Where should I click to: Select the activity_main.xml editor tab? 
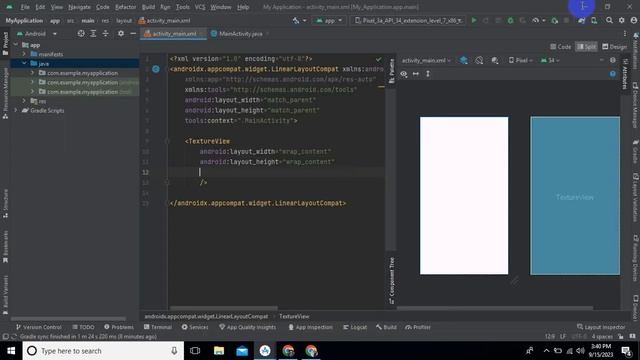coord(173,34)
